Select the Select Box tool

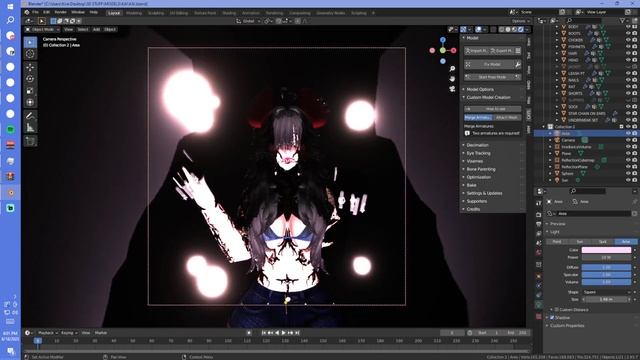point(30,42)
